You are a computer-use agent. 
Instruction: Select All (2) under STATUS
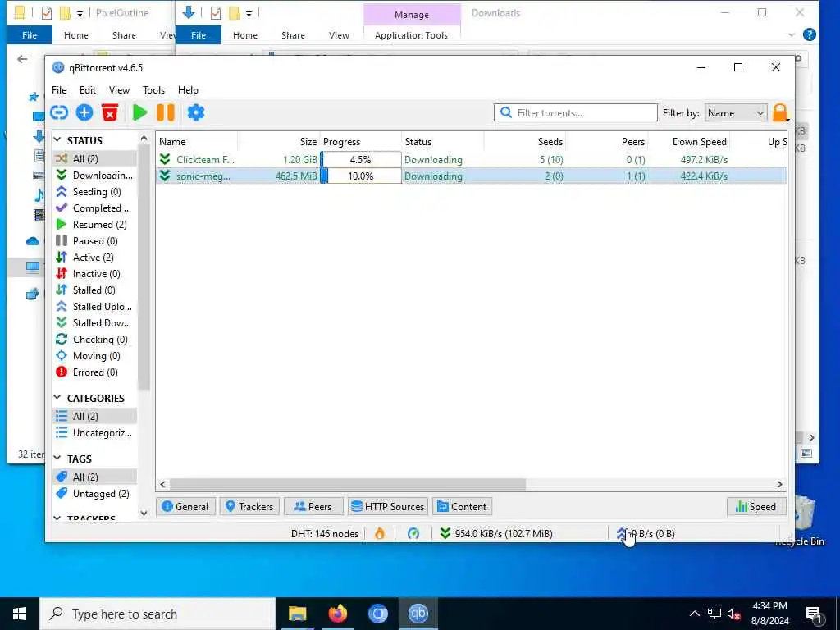[95, 158]
